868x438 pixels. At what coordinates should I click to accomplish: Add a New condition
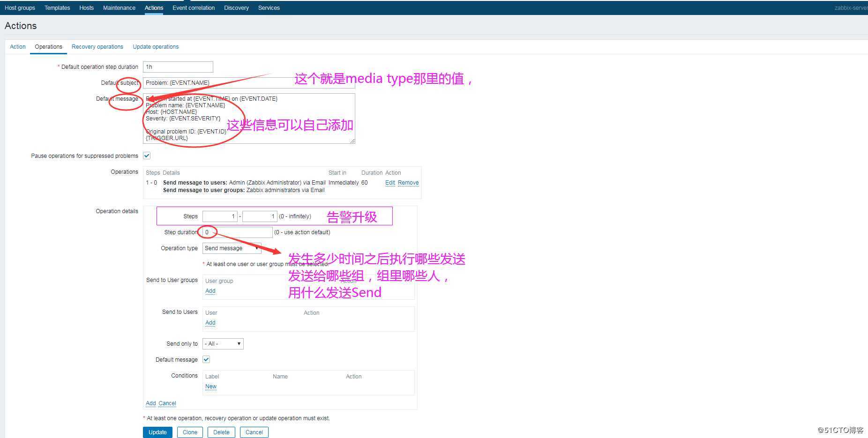tap(211, 386)
